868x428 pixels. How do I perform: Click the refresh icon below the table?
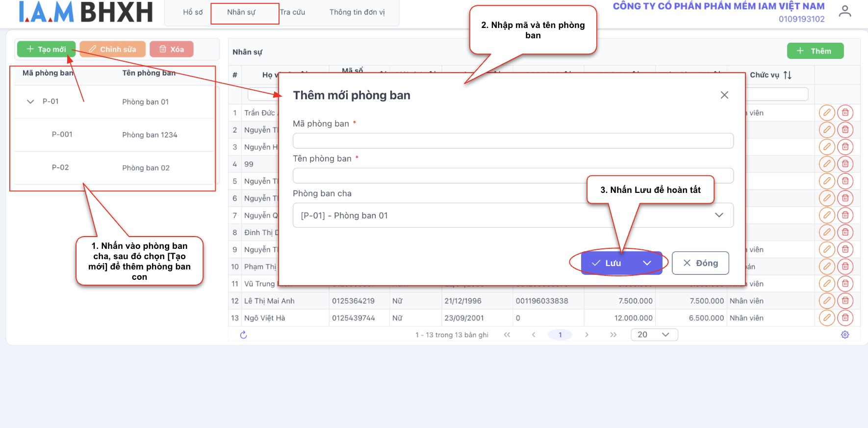pos(243,335)
